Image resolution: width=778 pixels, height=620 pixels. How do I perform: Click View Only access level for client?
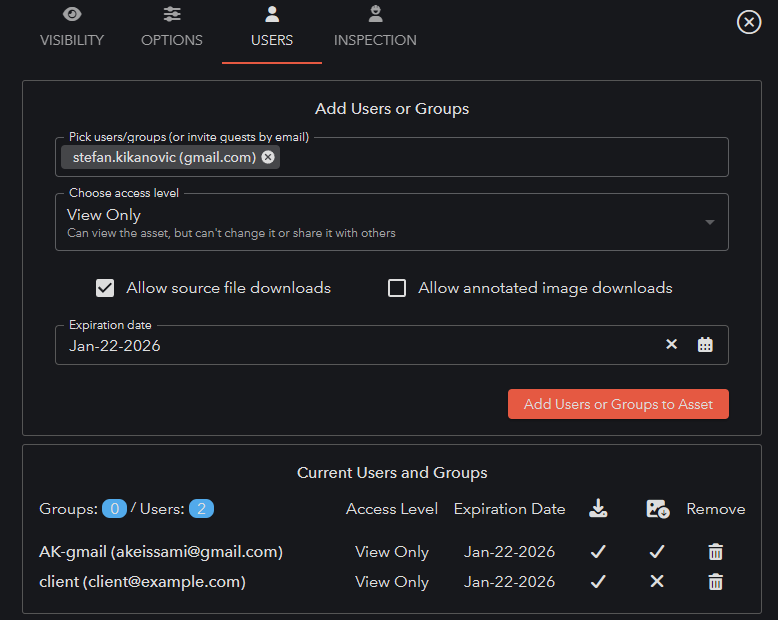pyautogui.click(x=392, y=582)
